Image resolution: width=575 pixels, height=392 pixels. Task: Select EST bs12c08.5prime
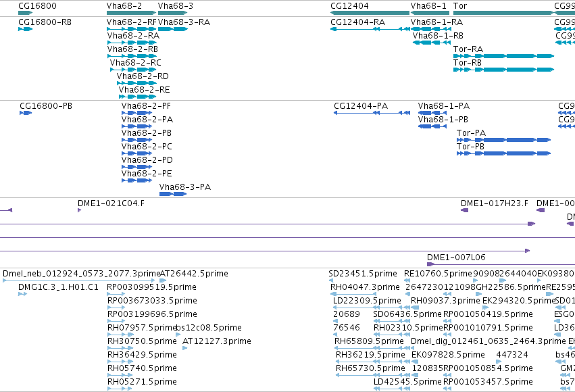coord(178,335)
